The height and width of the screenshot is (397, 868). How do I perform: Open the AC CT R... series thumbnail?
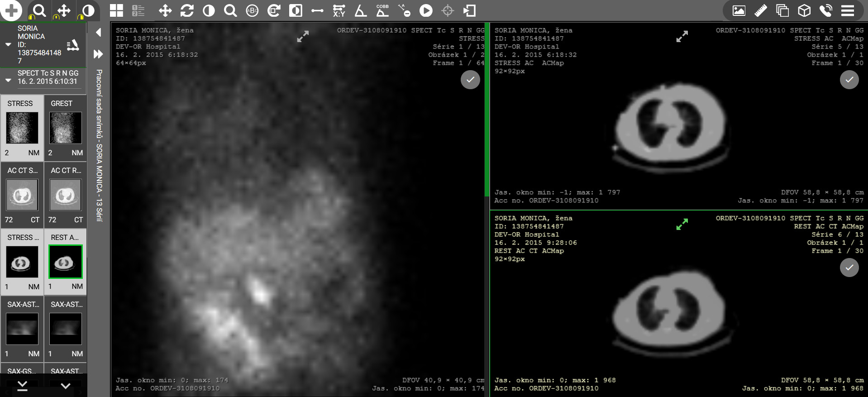point(66,195)
